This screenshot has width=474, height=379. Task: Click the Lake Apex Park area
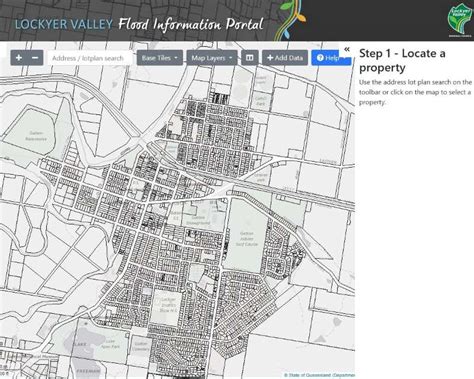pyautogui.click(x=107, y=344)
